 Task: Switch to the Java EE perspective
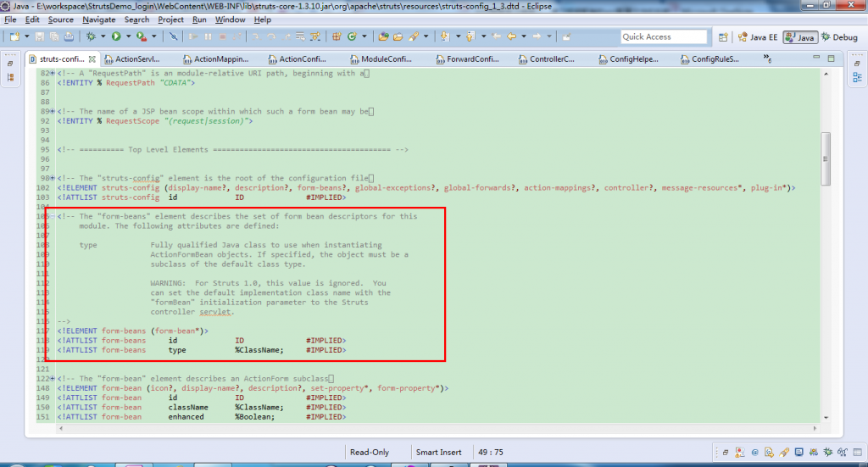click(758, 37)
